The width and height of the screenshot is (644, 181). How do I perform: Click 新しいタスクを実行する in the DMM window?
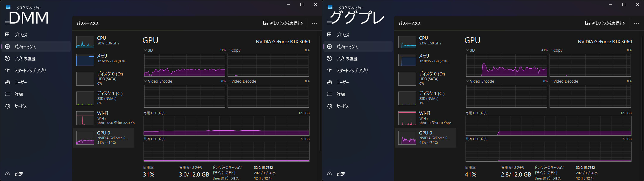[x=283, y=23]
